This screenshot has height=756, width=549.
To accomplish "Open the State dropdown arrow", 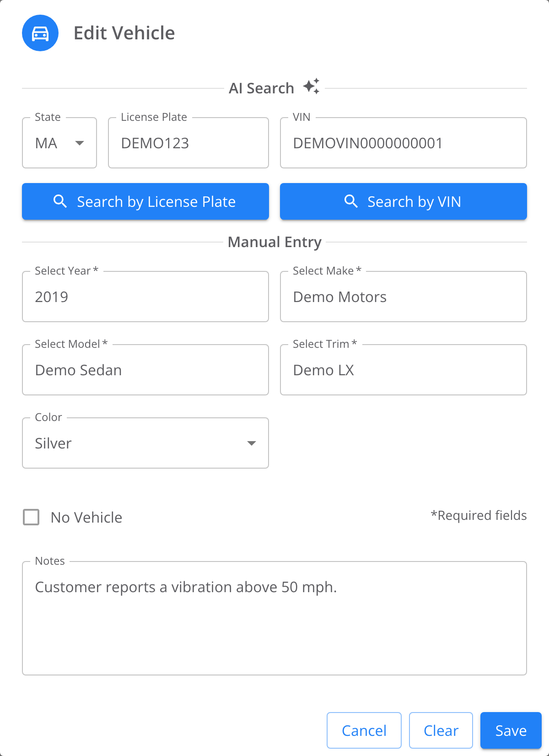I will 80,143.
